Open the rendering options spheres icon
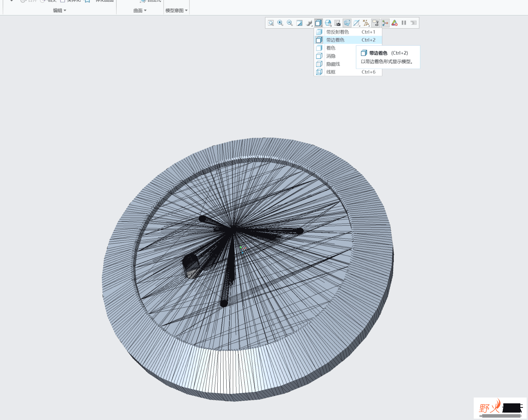 click(x=309, y=23)
